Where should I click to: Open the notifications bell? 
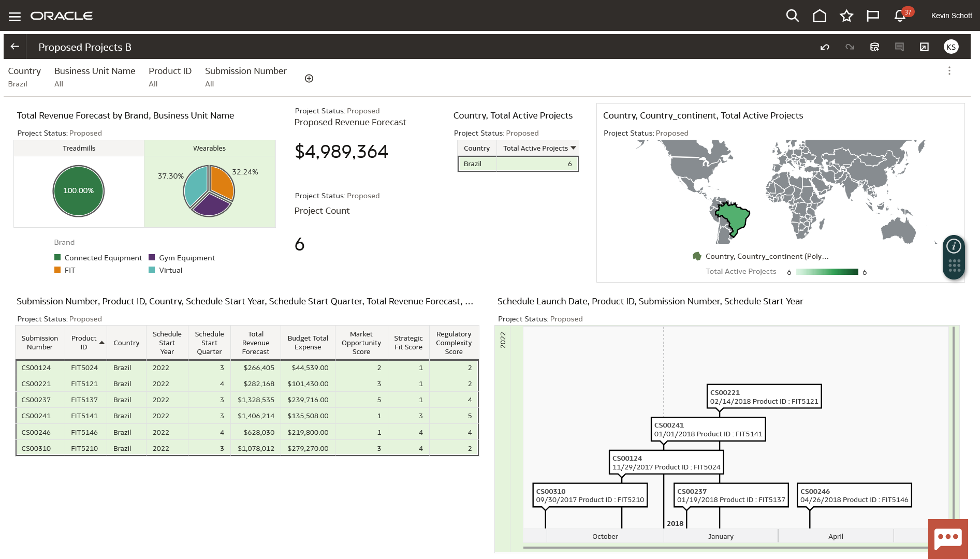coord(899,16)
